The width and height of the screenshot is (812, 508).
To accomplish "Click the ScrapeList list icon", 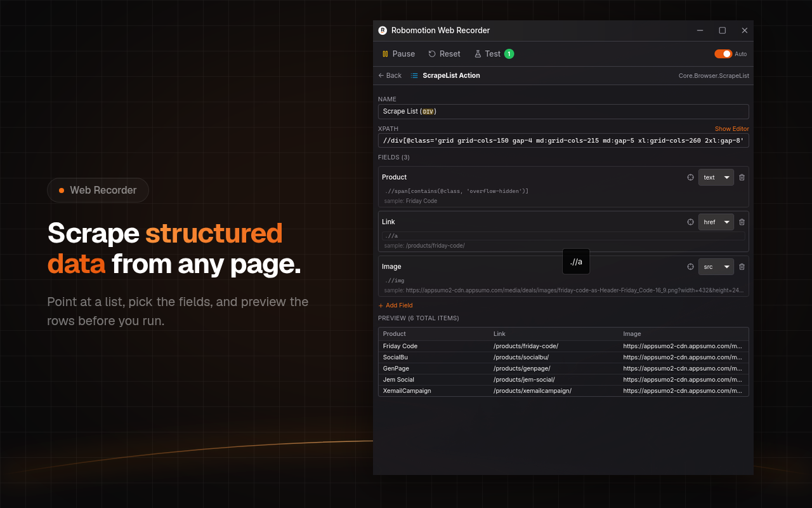I will [x=414, y=76].
